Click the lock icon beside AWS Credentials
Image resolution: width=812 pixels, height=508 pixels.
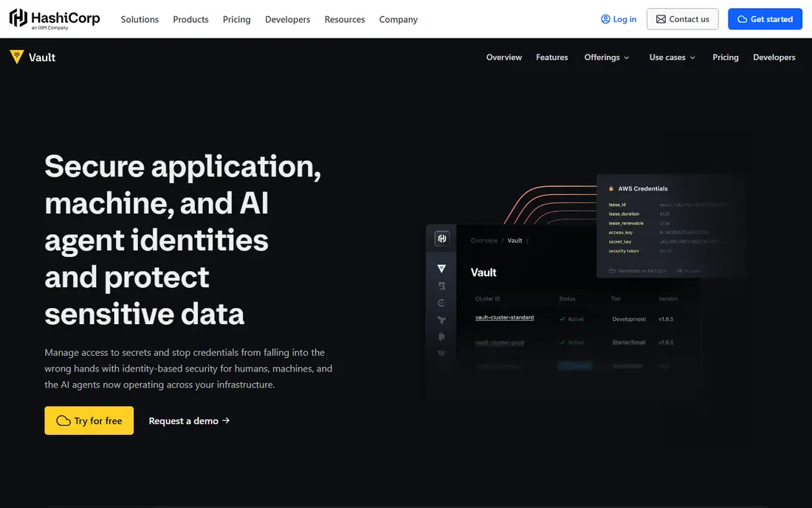[x=611, y=188]
